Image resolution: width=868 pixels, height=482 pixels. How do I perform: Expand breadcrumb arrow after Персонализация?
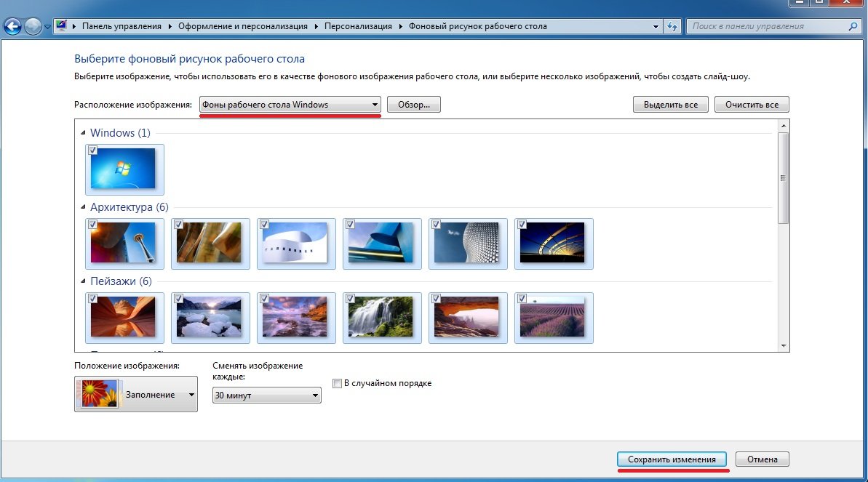(400, 26)
